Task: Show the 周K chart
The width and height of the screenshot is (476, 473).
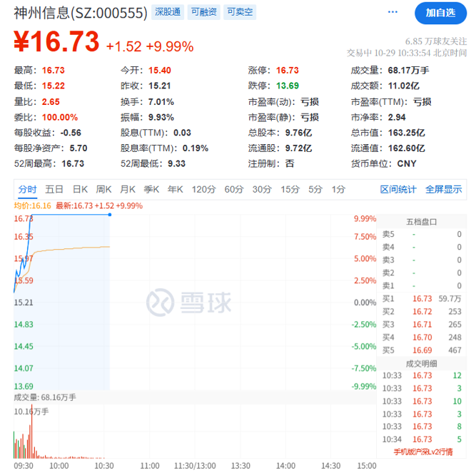Action: coord(103,189)
